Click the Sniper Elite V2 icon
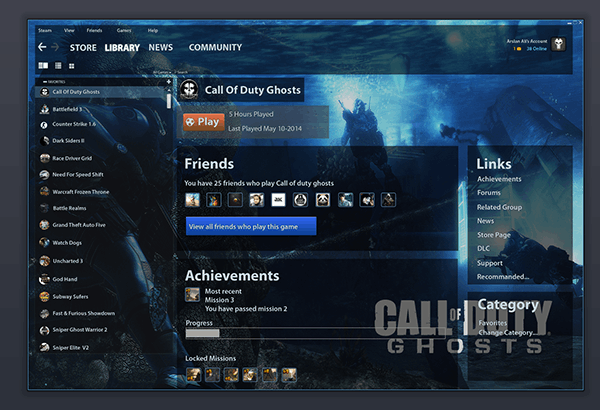600x410 pixels. (44, 347)
